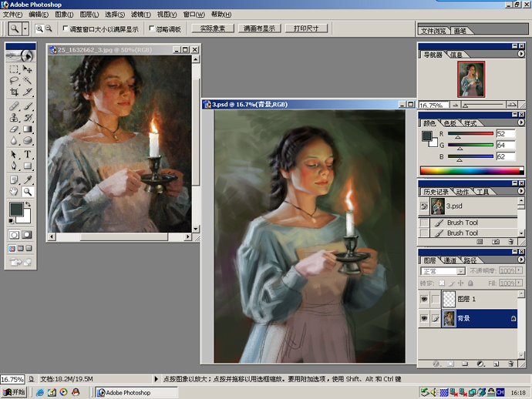The height and width of the screenshot is (399, 532).
Task: Add adjustment layer from Layers panel bottom
Action: [x=480, y=364]
